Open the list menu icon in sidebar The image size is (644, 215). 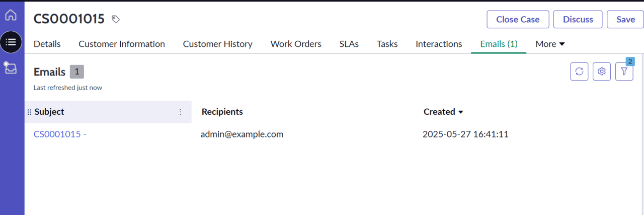pos(11,42)
